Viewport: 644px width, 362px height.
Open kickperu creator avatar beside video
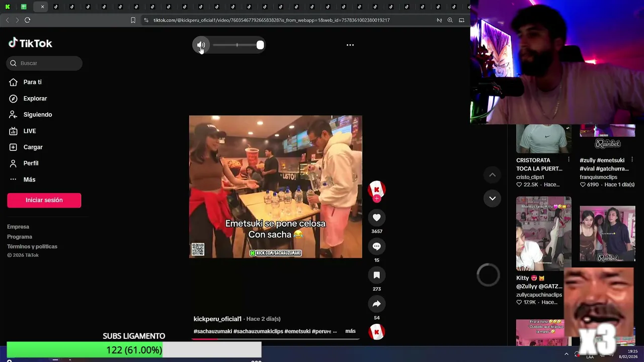376,189
